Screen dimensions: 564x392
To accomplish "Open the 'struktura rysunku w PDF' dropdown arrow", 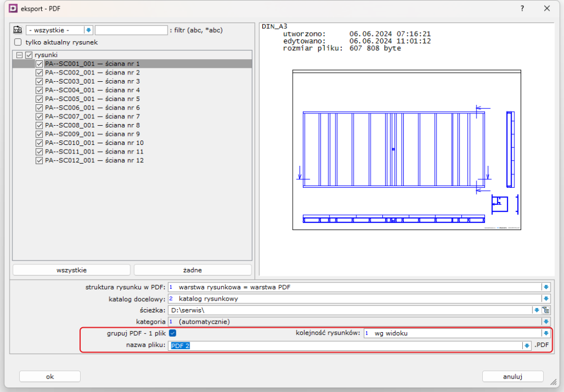I will (546, 287).
